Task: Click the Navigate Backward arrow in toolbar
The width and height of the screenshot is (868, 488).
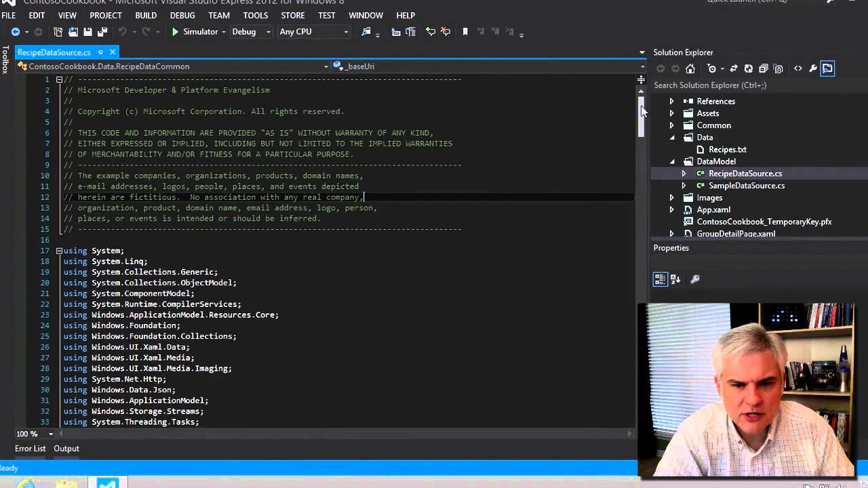Action: pos(15,32)
